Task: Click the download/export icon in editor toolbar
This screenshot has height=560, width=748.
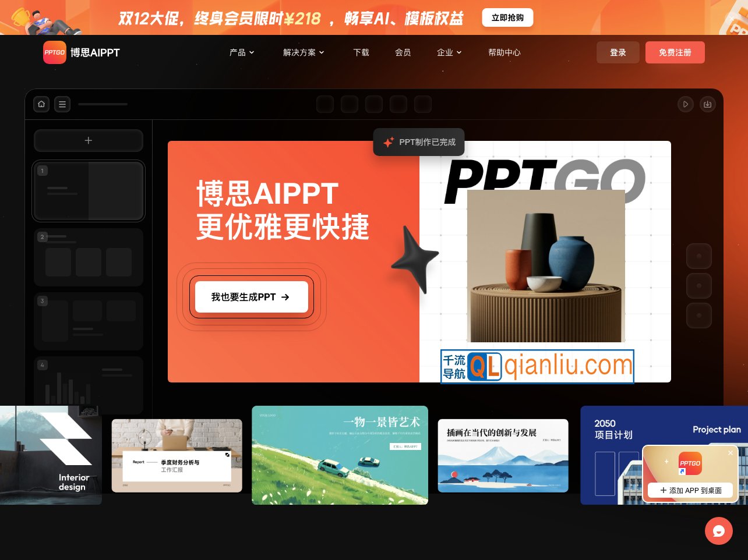Action: 708,104
